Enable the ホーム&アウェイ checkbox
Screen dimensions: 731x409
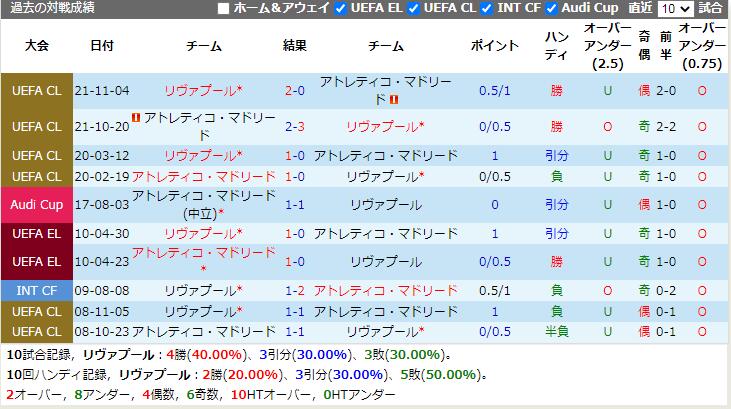tap(223, 8)
